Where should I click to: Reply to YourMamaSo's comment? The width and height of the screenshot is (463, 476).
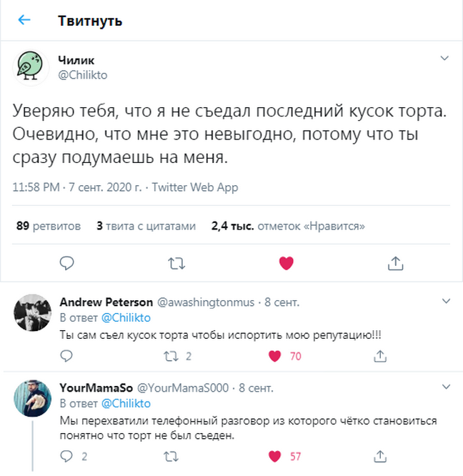66,456
